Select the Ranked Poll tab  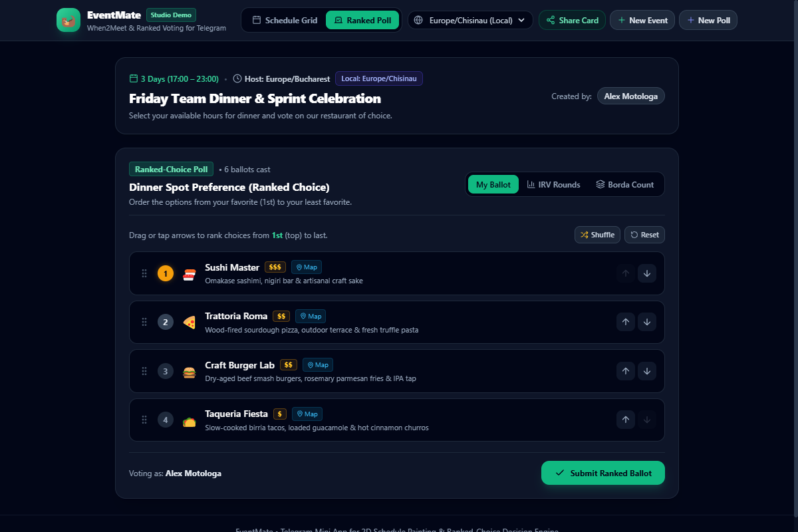(x=362, y=20)
